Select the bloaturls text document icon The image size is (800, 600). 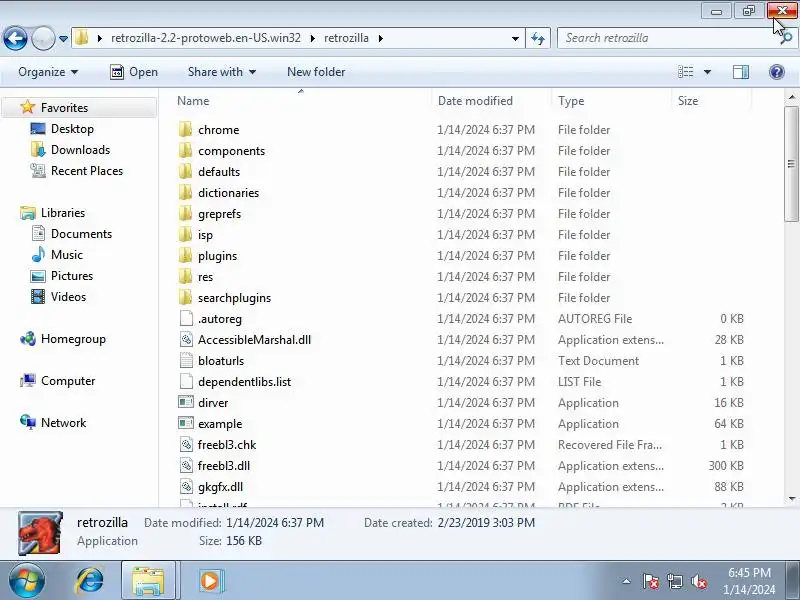click(186, 360)
